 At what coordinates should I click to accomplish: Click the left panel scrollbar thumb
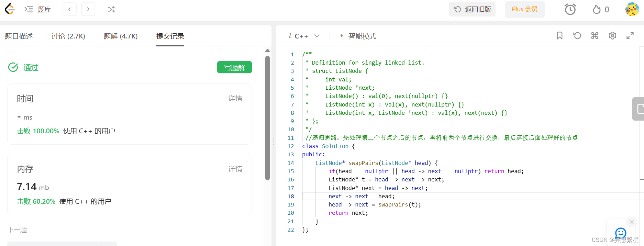tap(267, 118)
